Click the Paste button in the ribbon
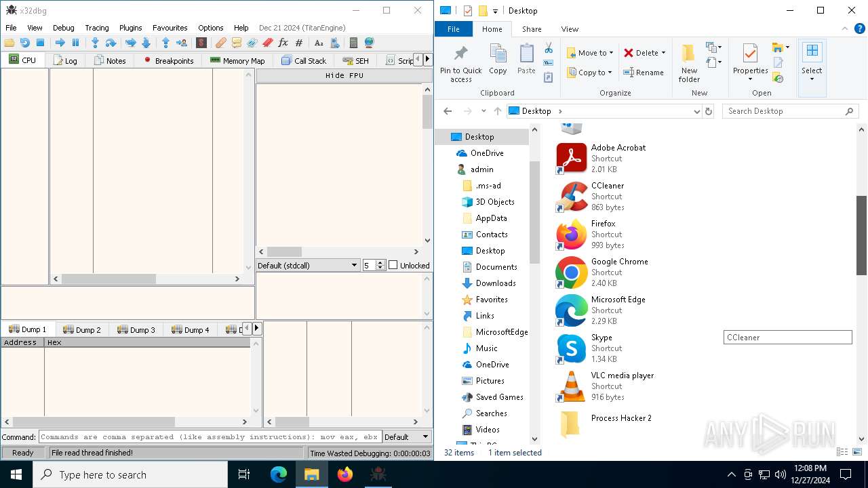The image size is (868, 488). pos(526,60)
